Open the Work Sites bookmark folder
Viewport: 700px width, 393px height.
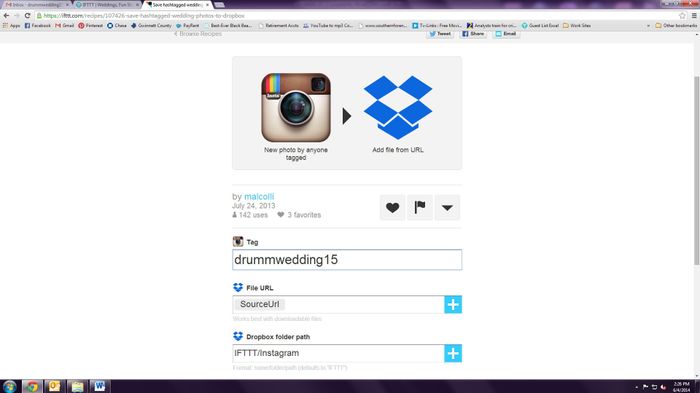[577, 25]
